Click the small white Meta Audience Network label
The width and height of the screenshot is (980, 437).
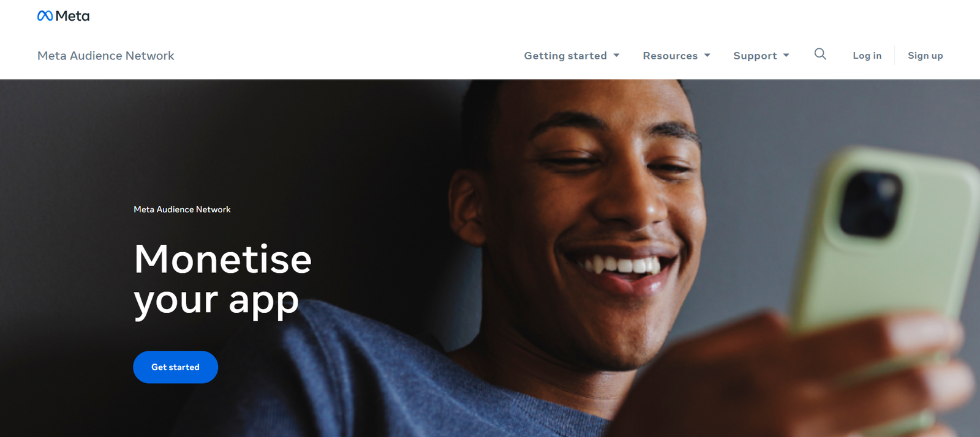pyautogui.click(x=182, y=209)
